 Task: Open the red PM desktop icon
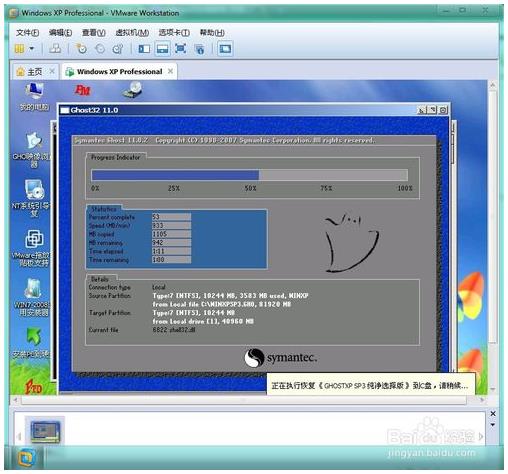click(x=82, y=90)
